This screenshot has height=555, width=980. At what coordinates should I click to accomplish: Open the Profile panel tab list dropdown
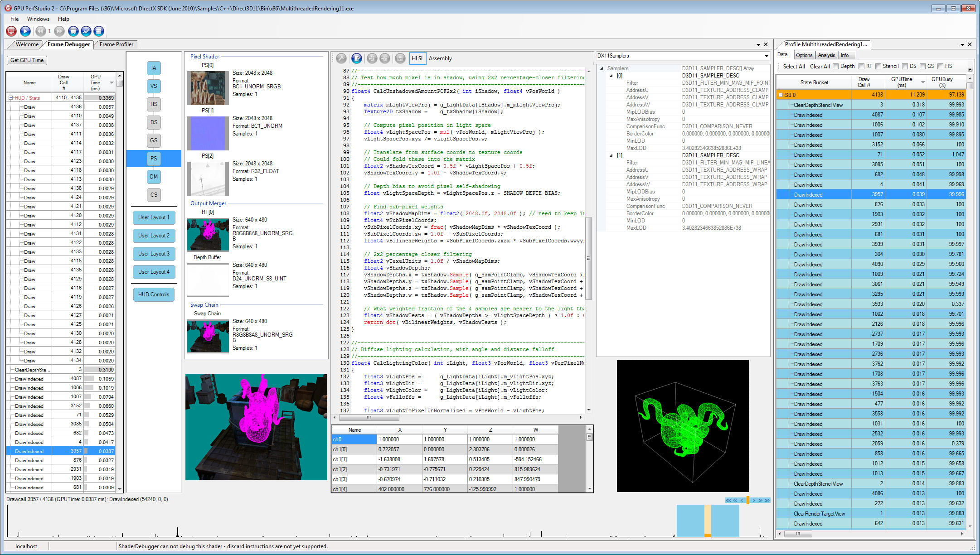tap(962, 44)
